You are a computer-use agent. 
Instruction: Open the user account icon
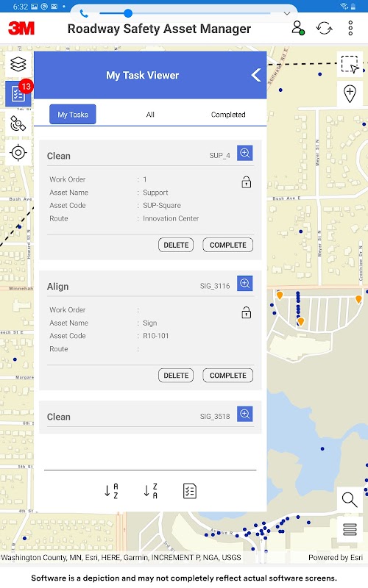[x=298, y=28]
